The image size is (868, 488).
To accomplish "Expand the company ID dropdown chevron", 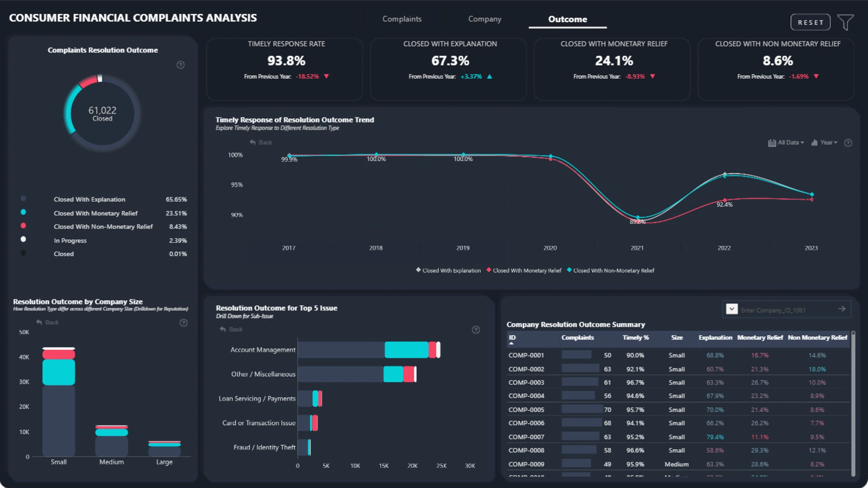I will (x=731, y=309).
